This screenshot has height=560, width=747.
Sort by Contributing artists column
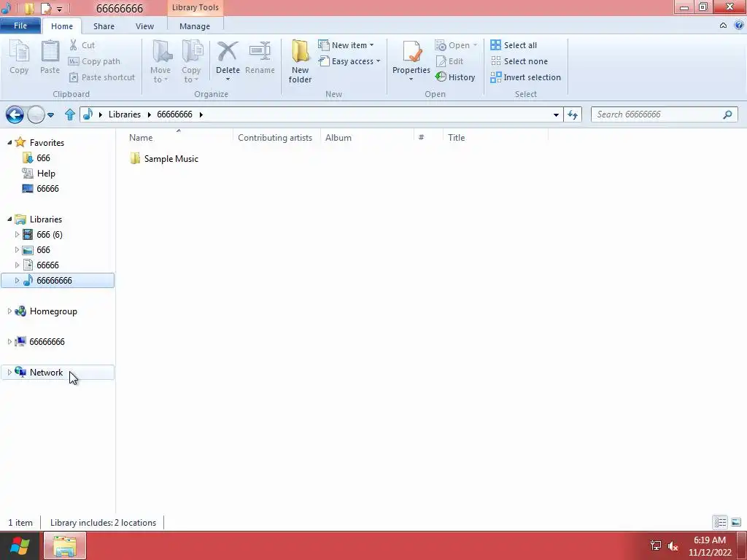pyautogui.click(x=276, y=138)
